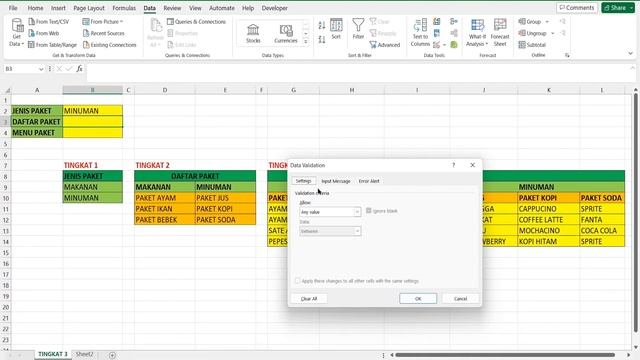Toggle Apply changes to all other cells checkbox

(x=298, y=281)
